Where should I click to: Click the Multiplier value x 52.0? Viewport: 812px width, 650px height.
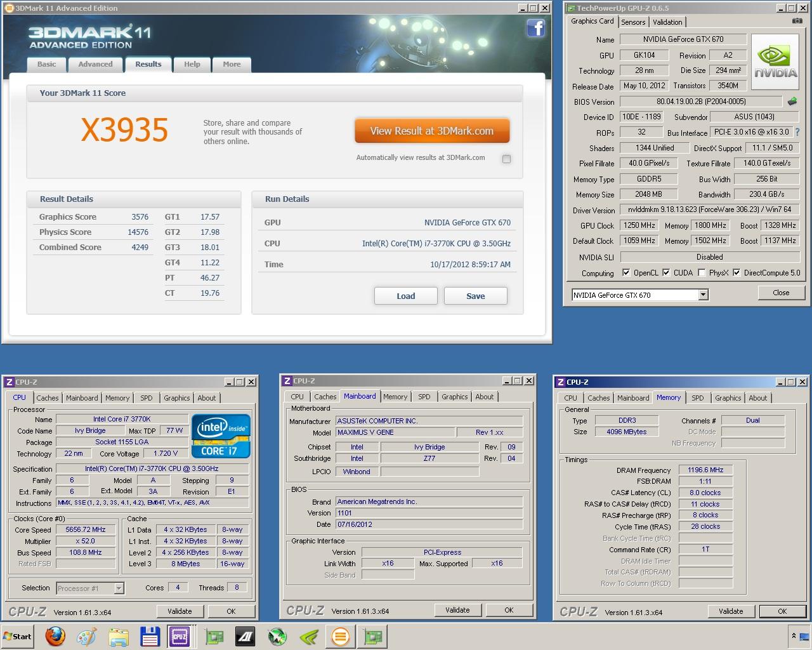[86, 541]
